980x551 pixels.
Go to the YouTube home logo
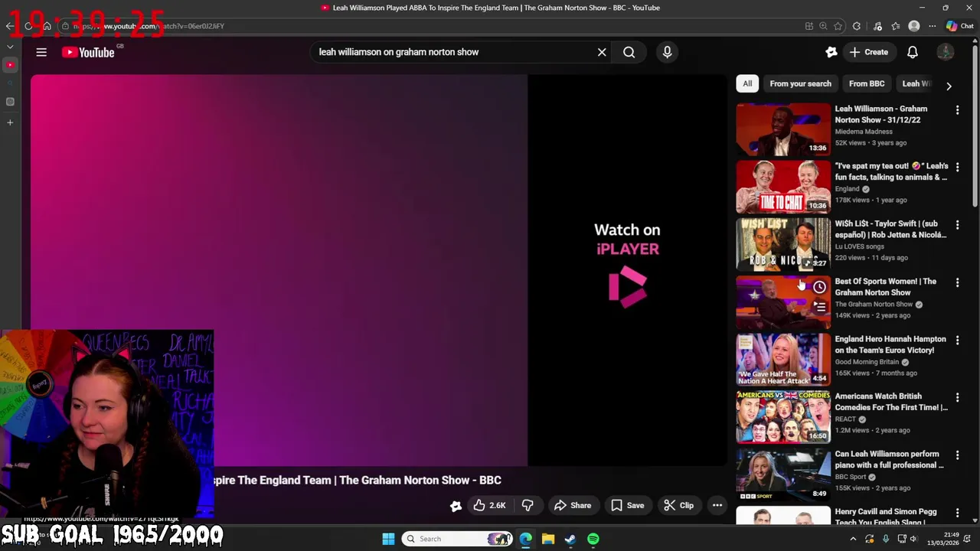pos(88,52)
